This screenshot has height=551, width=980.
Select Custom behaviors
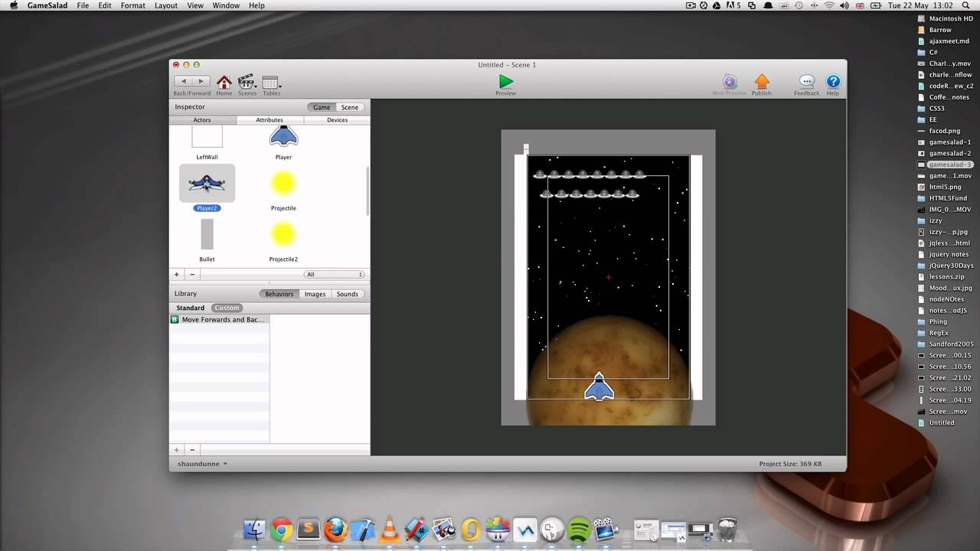click(x=227, y=308)
